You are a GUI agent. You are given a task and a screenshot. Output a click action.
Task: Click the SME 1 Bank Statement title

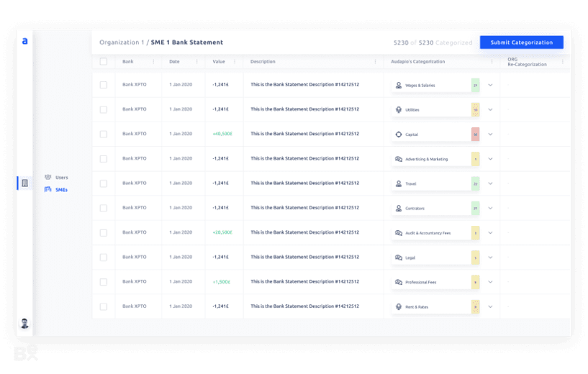click(x=186, y=42)
